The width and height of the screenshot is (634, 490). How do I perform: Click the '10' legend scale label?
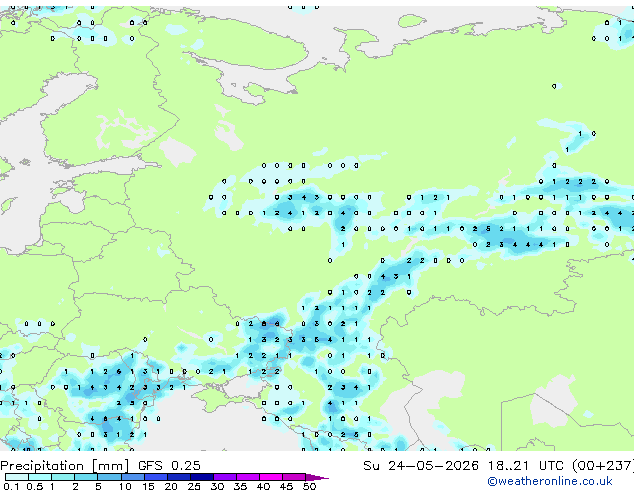[125, 486]
